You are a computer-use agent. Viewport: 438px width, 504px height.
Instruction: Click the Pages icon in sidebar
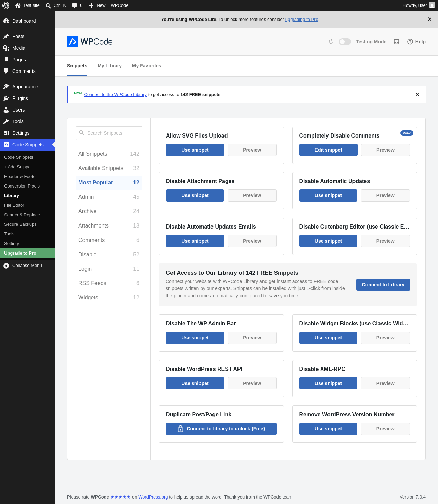[x=6, y=60]
